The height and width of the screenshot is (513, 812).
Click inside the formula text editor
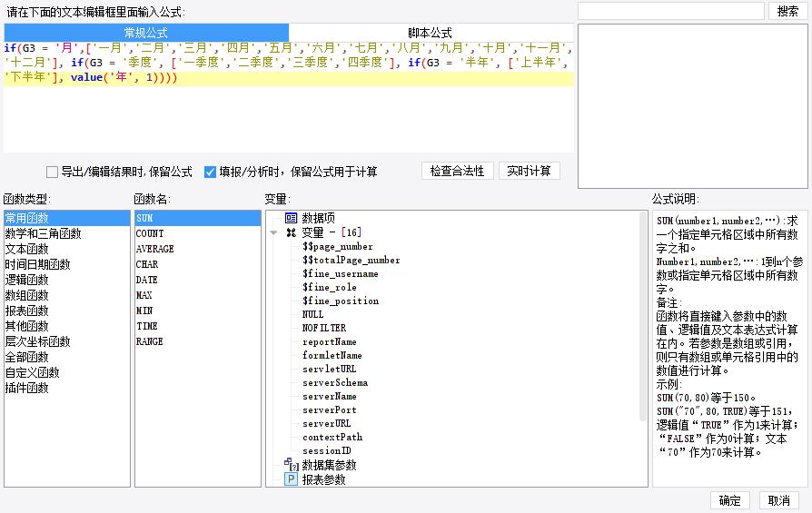pos(289,97)
